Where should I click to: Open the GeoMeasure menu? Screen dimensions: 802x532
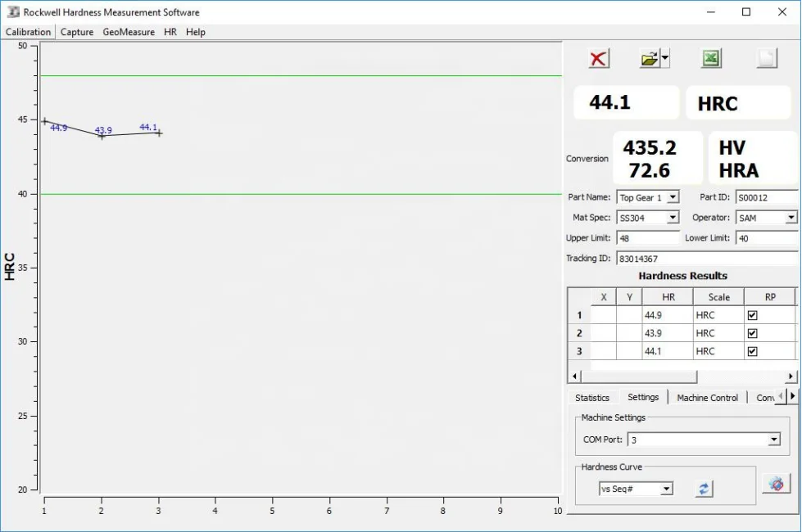pos(129,32)
